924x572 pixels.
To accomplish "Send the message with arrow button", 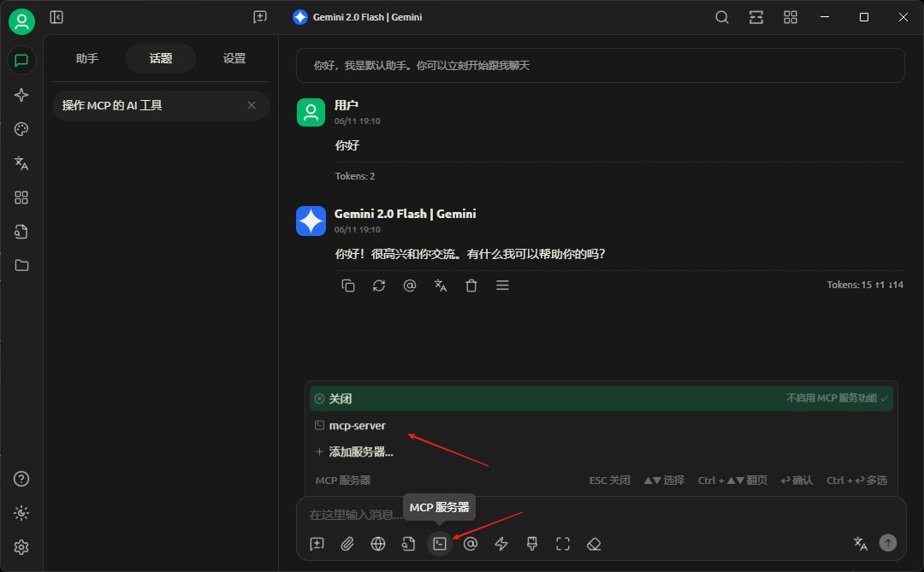I will point(888,543).
